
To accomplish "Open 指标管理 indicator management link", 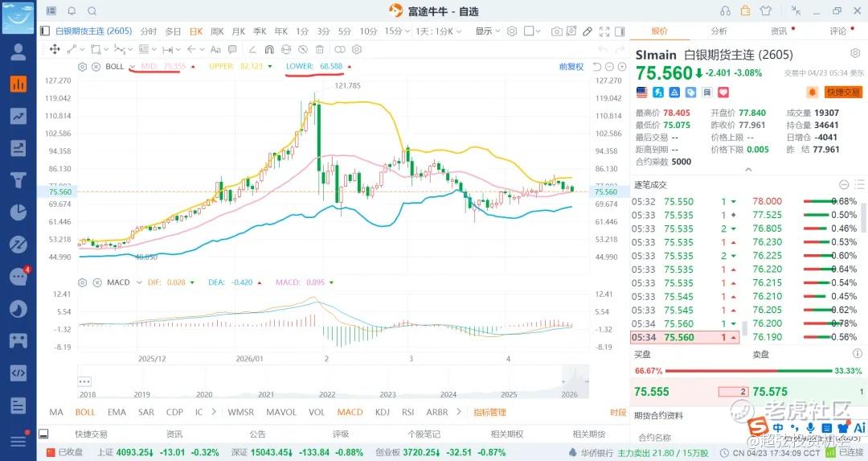I will click(489, 412).
